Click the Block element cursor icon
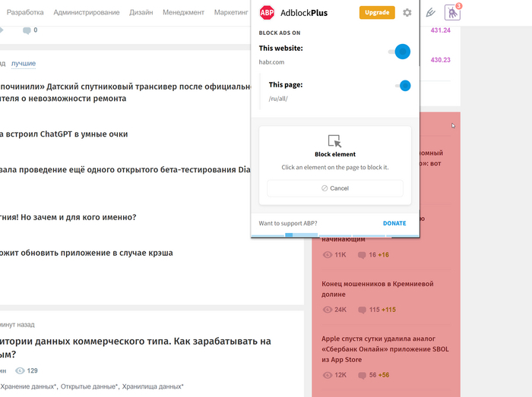The image size is (532, 397). click(335, 141)
